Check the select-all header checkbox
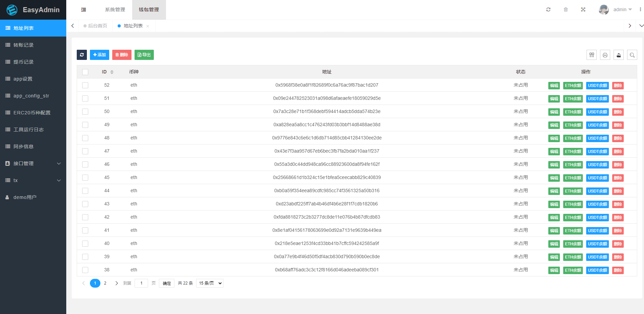The height and width of the screenshot is (314, 644). tap(85, 72)
